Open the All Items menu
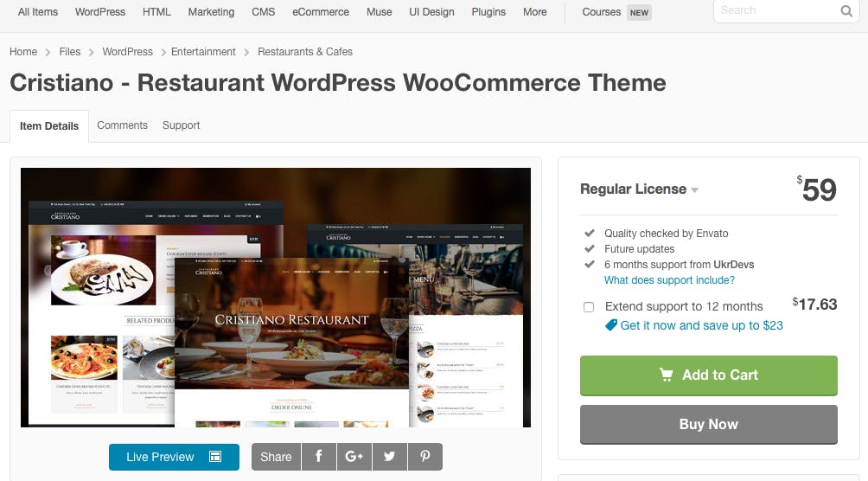Screen dimensions: 868x481 (38, 11)
